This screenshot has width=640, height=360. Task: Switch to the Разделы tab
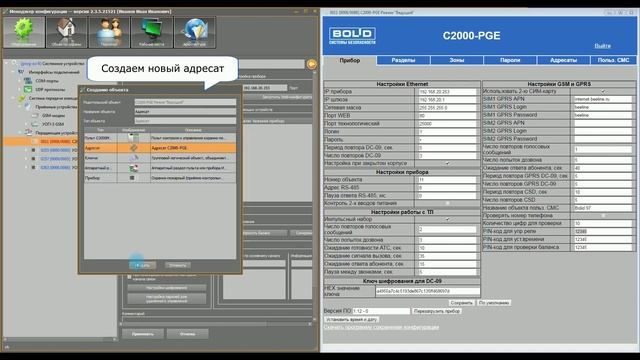tap(403, 60)
